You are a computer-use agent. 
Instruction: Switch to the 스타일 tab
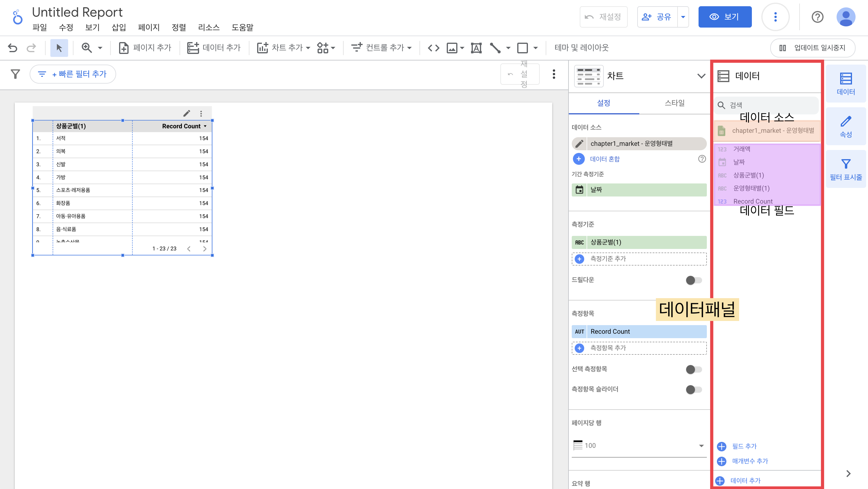point(674,103)
